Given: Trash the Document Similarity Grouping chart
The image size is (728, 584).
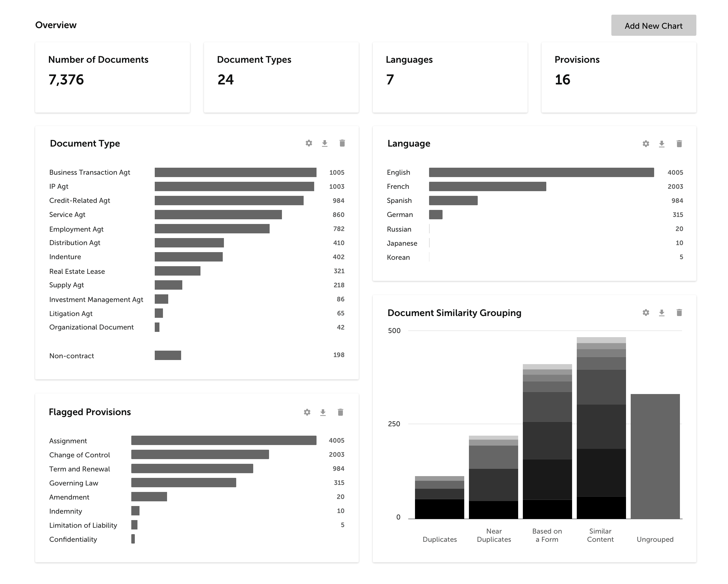Looking at the screenshot, I should (679, 313).
